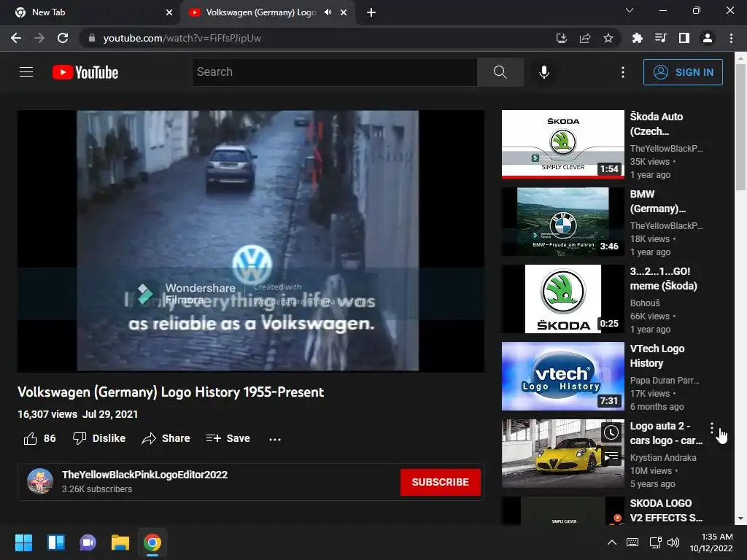Click the search magnifier button
Screen dimensions: 747x560
(500, 72)
